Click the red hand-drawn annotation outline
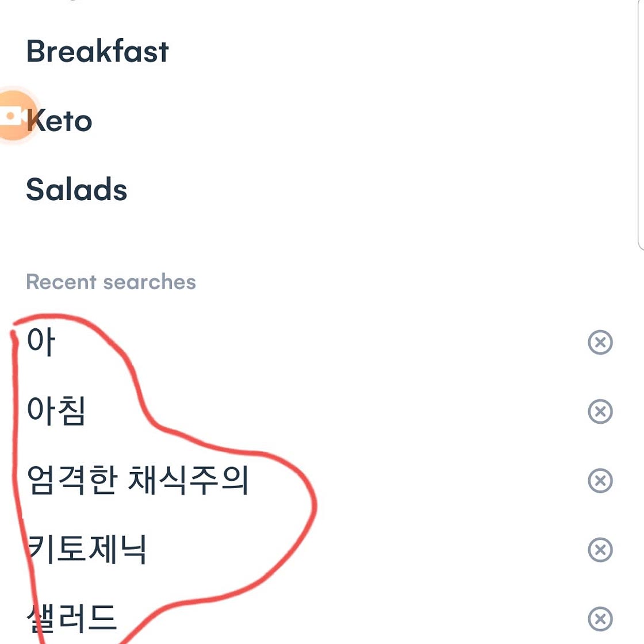644x644 pixels. (314, 505)
